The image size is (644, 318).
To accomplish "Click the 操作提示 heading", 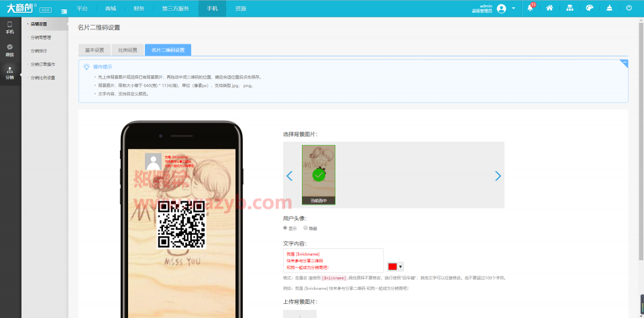I will tap(103, 66).
